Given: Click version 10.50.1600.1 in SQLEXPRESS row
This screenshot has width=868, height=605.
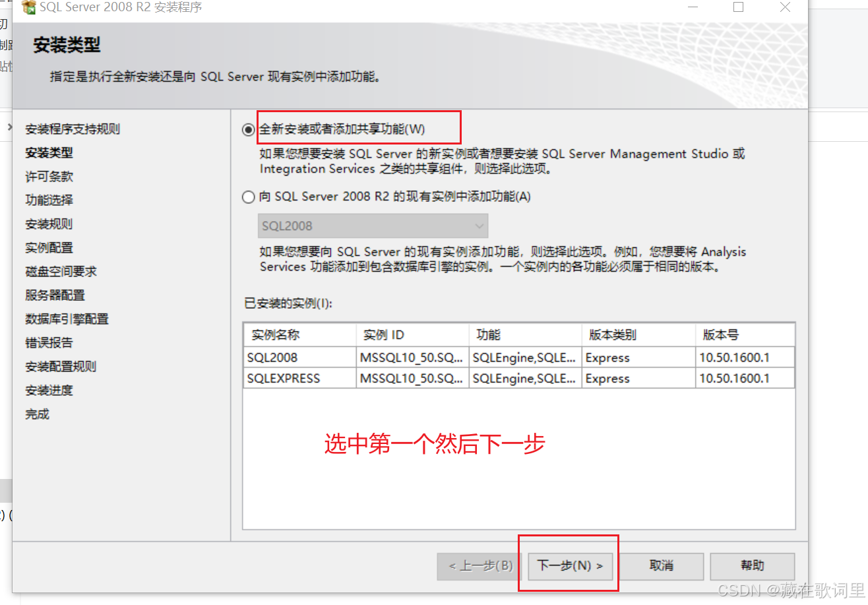Looking at the screenshot, I should pos(745,378).
